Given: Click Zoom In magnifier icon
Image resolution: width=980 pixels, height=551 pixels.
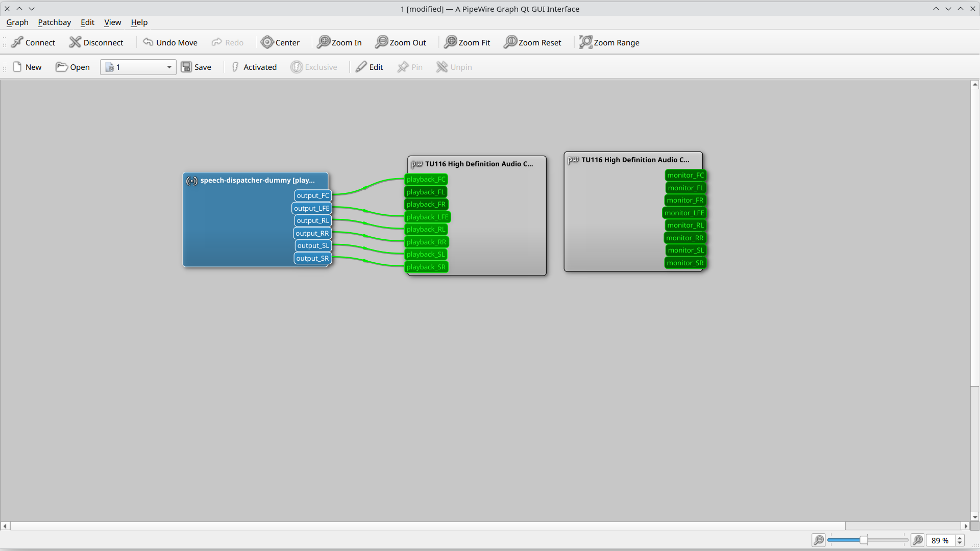Looking at the screenshot, I should [x=324, y=42].
